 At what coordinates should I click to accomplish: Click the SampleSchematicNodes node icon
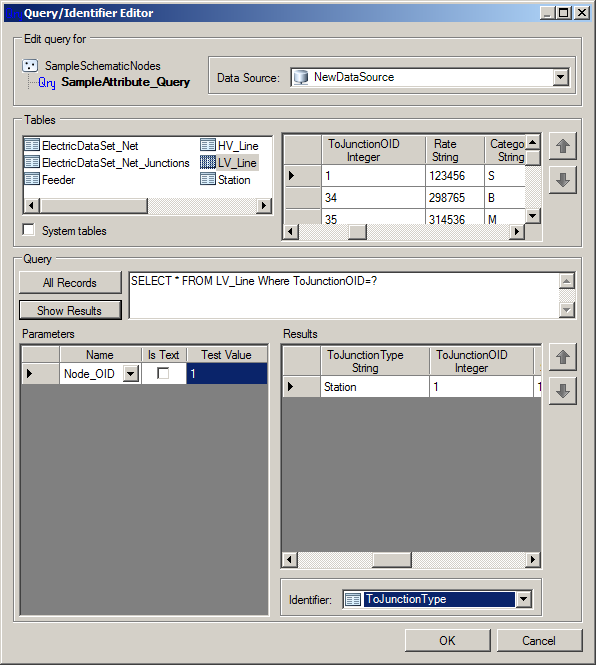pyautogui.click(x=30, y=65)
